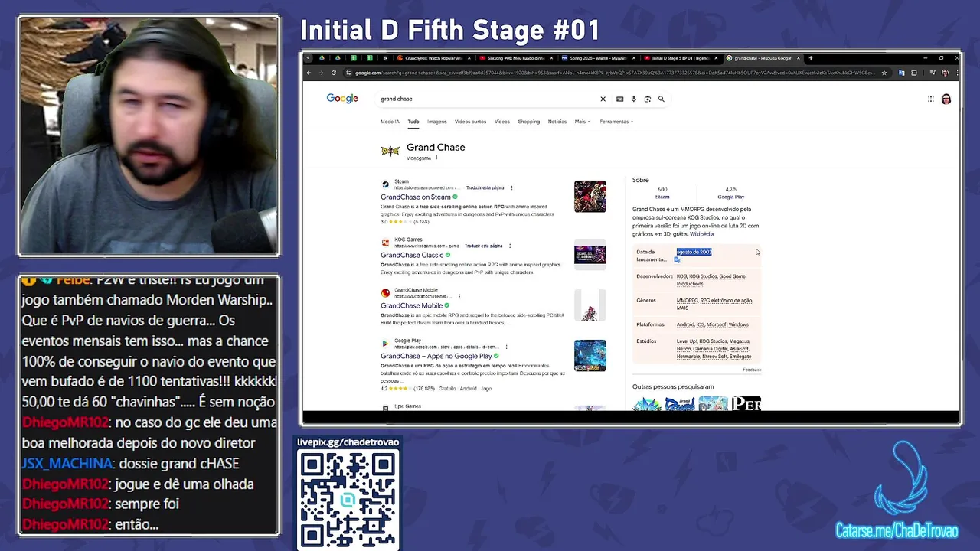980x551 pixels.
Task: Open more options next to Videogame label
Action: click(436, 158)
